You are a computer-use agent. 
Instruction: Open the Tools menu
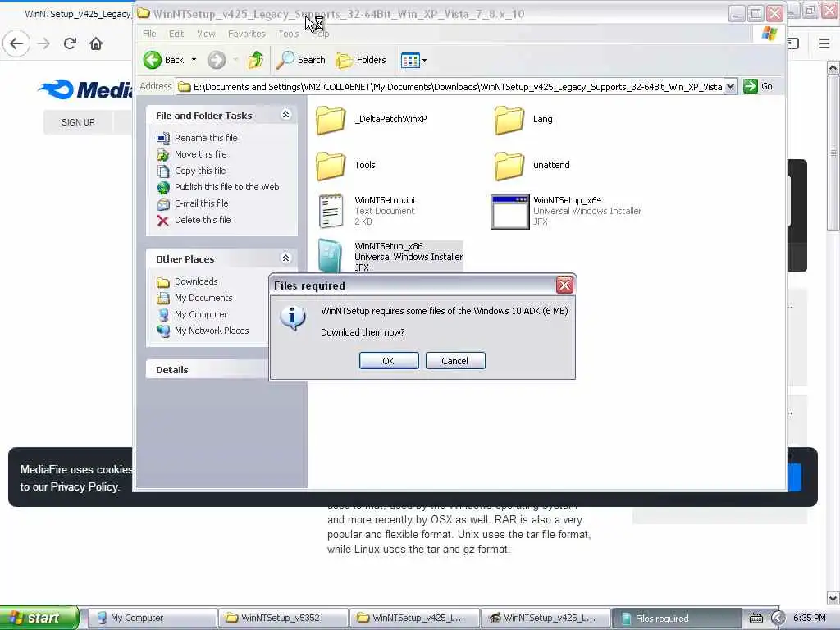(x=288, y=34)
